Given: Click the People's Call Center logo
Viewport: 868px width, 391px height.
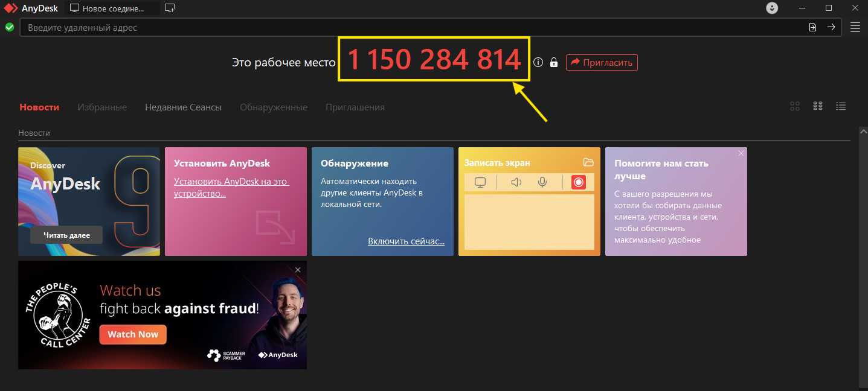Looking at the screenshot, I should click(59, 316).
